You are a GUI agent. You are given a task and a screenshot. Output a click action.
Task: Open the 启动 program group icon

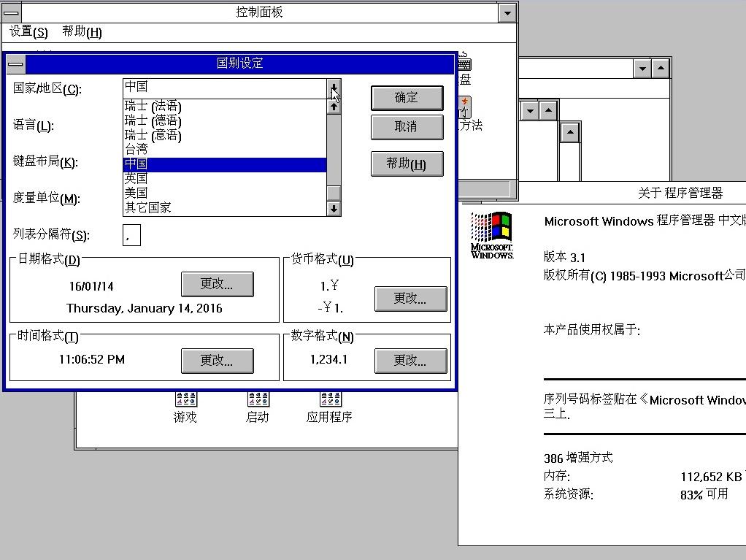pyautogui.click(x=257, y=400)
